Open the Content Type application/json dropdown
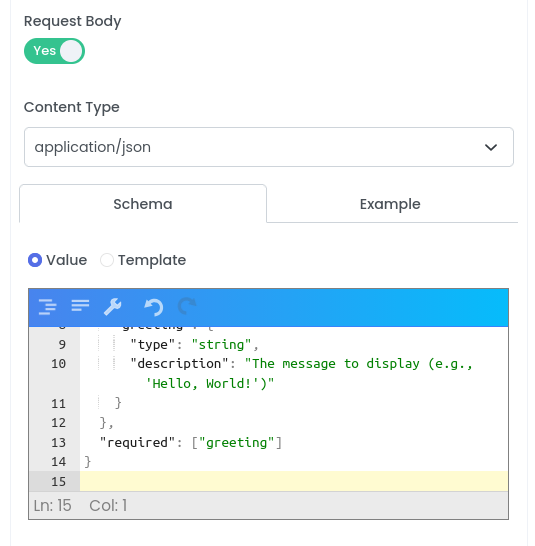Viewport: 535px width, 546px height. pos(269,147)
